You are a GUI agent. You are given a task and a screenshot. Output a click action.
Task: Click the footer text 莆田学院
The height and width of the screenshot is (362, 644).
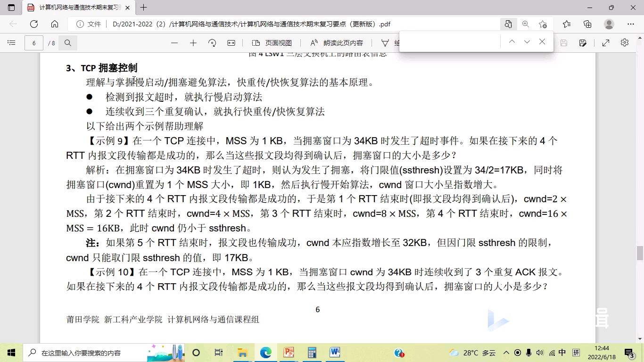coord(83,320)
